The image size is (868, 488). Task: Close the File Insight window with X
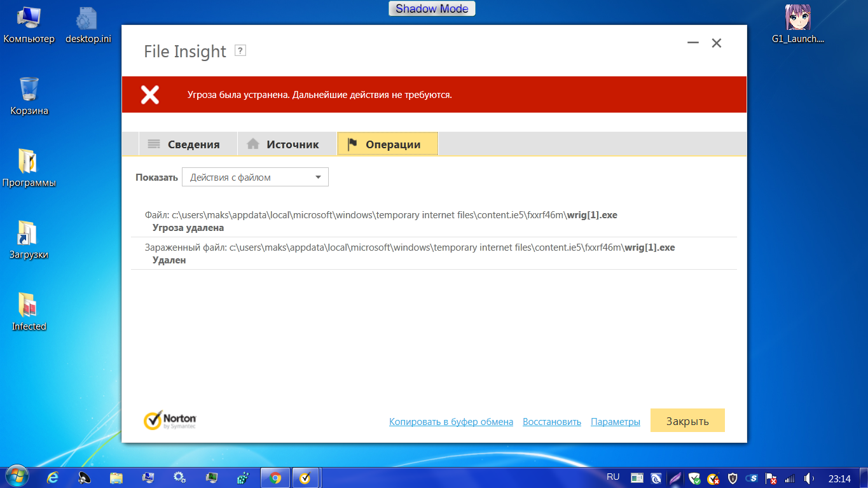pyautogui.click(x=717, y=43)
